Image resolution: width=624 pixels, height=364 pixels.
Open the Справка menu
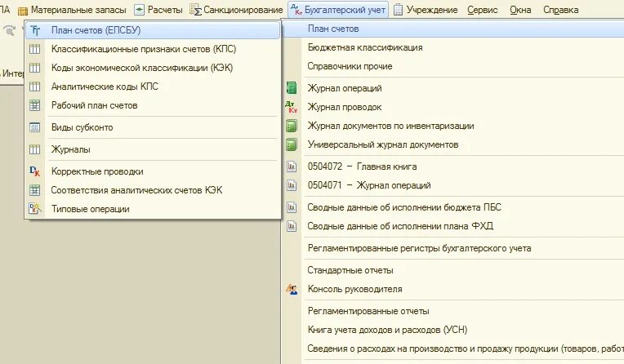tap(561, 10)
